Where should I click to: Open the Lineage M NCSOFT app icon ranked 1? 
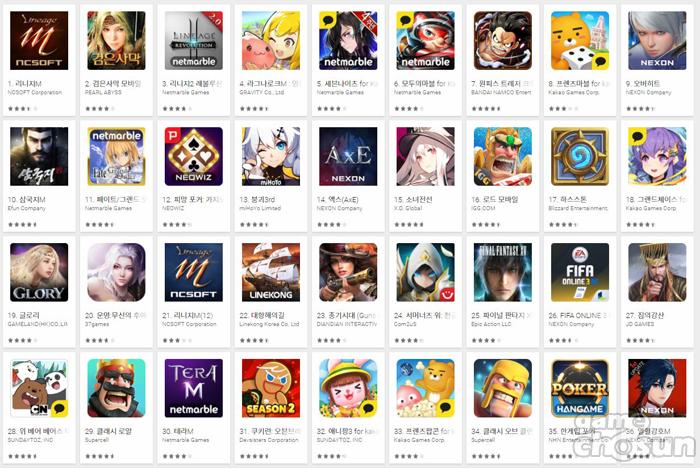pos(39,41)
